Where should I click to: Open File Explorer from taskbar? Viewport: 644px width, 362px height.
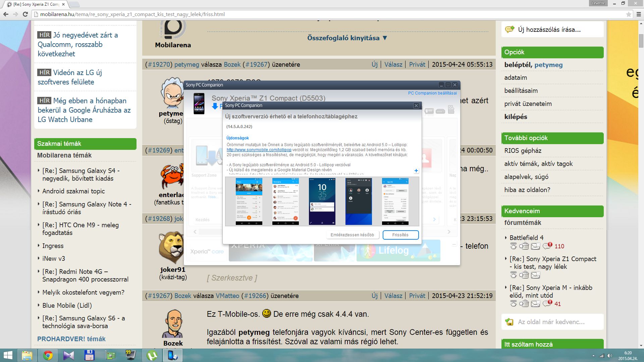[27, 355]
